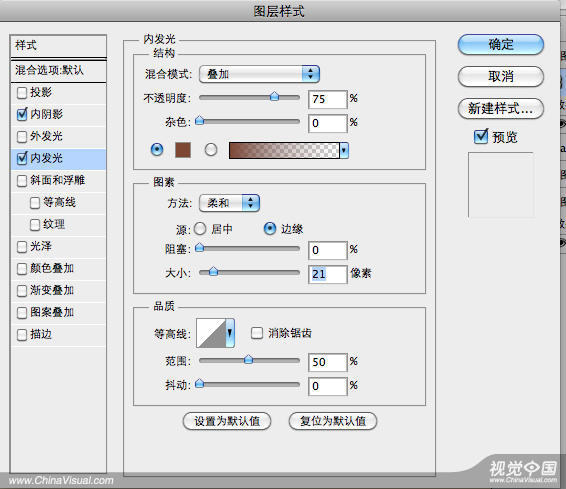Toggle the 预览 preview checkbox
The height and width of the screenshot is (489, 566).
pyautogui.click(x=481, y=137)
